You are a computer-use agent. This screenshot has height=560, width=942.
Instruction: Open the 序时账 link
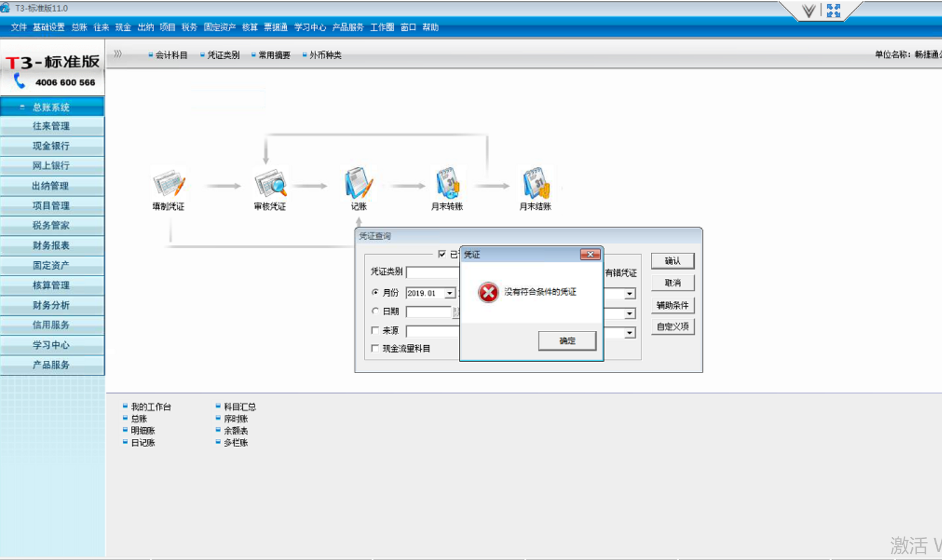pos(236,419)
